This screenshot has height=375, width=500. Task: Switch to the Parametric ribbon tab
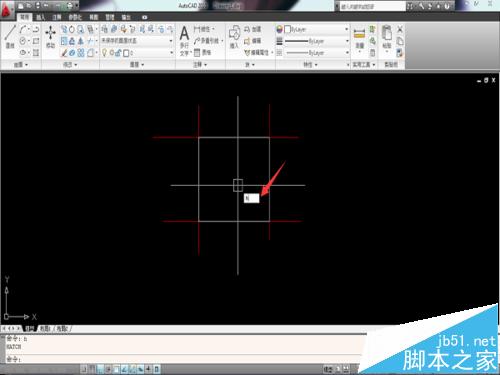pos(75,17)
